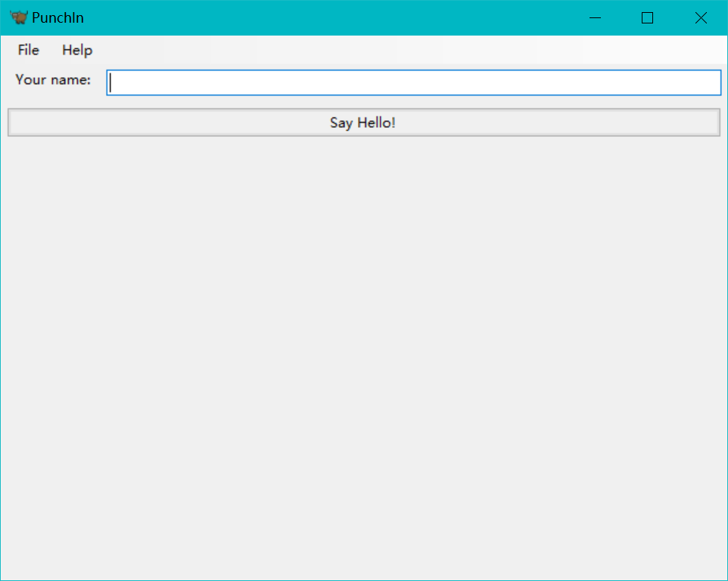Viewport: 728px width, 581px height.
Task: Minimize the PunchIn window
Action: coord(595,18)
